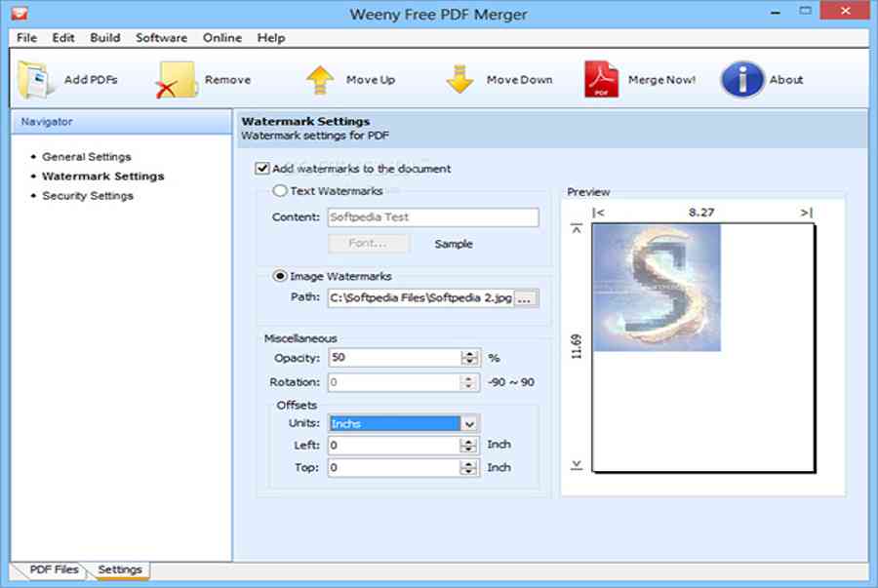
Task: Click the Content text field
Action: point(433,217)
